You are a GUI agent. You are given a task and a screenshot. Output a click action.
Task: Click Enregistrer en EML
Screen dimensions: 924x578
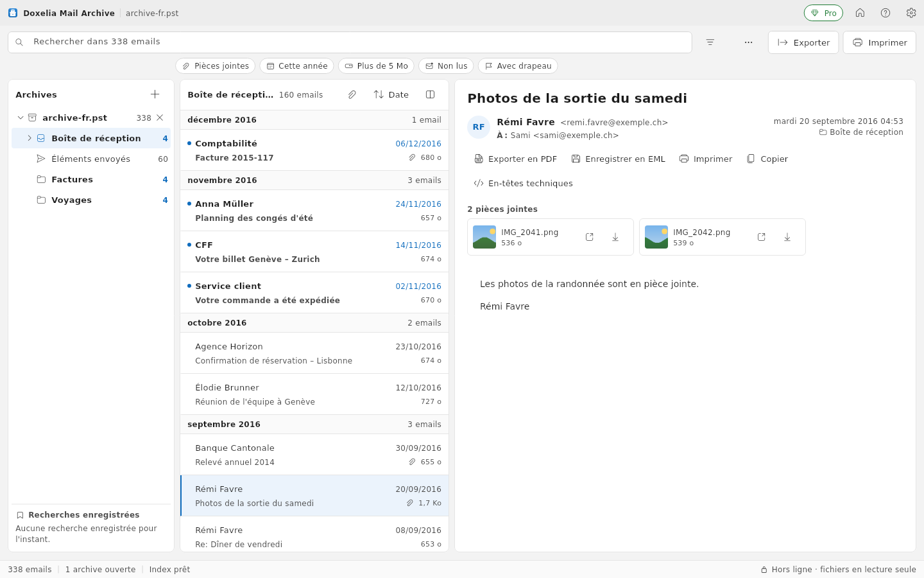click(618, 159)
